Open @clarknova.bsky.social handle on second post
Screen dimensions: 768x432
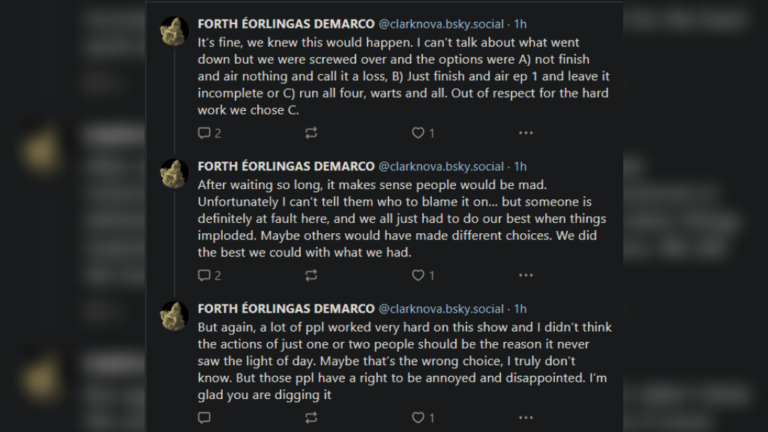point(441,167)
